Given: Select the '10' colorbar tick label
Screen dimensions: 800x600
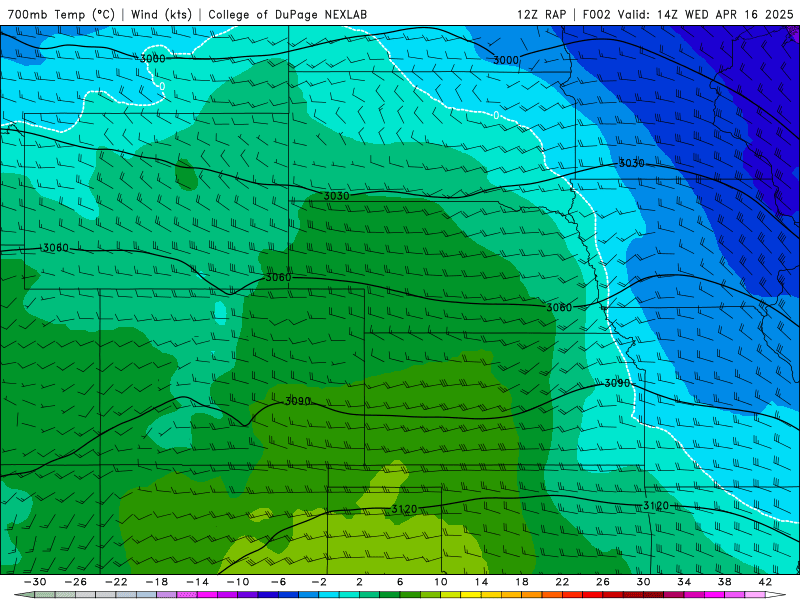Looking at the screenshot, I should coord(441,582).
